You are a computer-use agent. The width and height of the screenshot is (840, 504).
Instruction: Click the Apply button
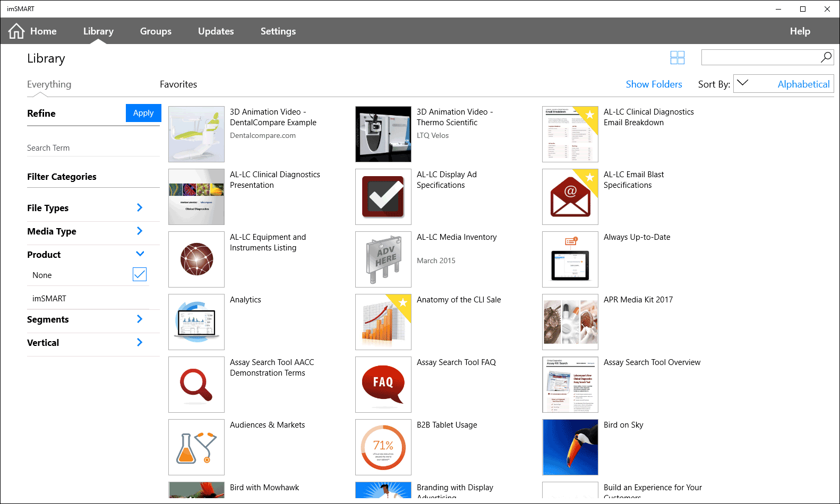[143, 113]
